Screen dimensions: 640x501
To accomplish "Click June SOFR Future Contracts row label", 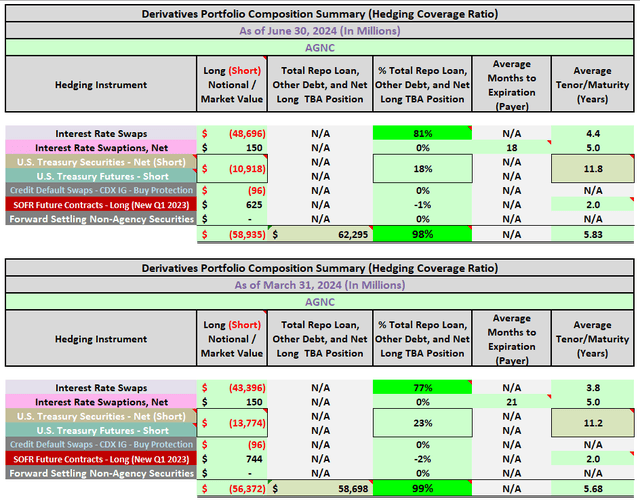I will pyautogui.click(x=101, y=205).
